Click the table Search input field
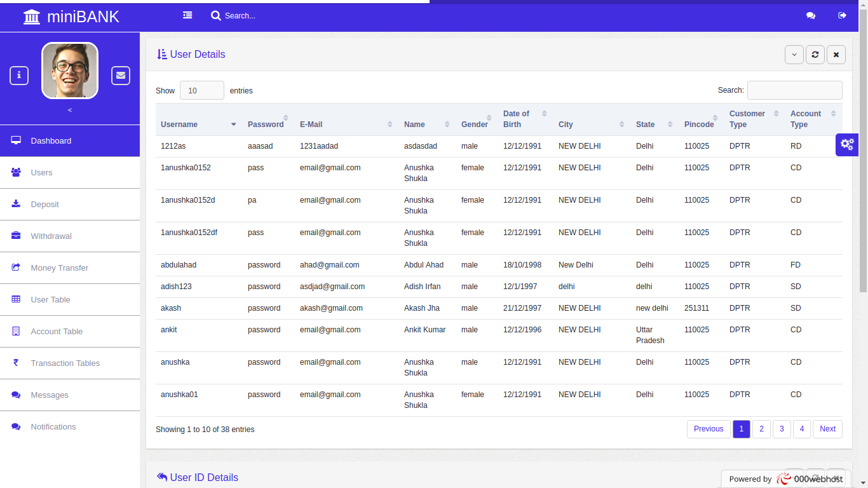This screenshot has height=488, width=868. tap(795, 90)
